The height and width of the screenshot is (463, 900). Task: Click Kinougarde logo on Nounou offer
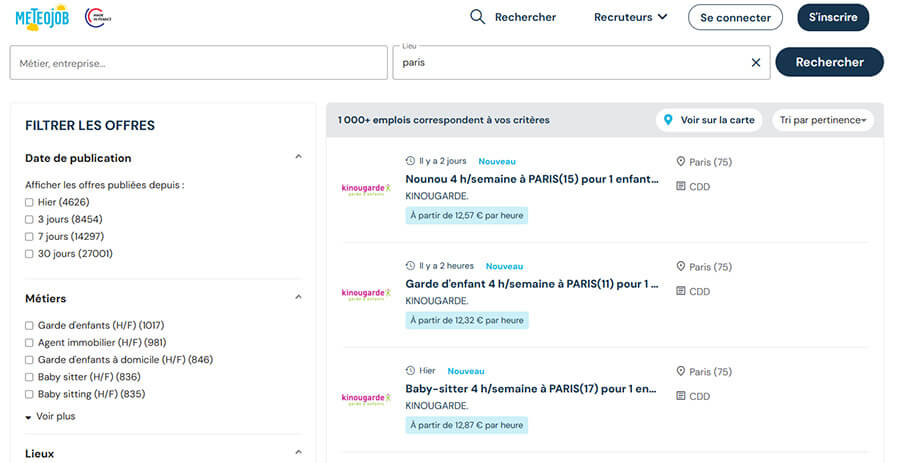[366, 188]
